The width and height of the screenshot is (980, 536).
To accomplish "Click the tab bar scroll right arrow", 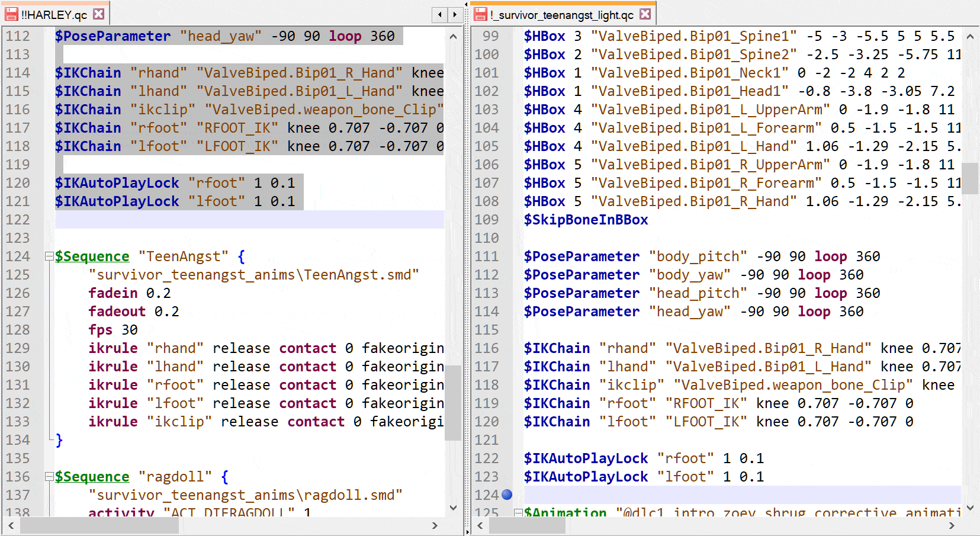I will [x=454, y=14].
